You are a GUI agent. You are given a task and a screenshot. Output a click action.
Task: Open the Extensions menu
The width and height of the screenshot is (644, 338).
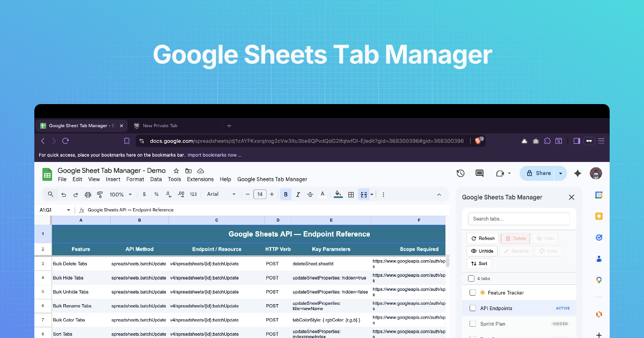tap(200, 179)
